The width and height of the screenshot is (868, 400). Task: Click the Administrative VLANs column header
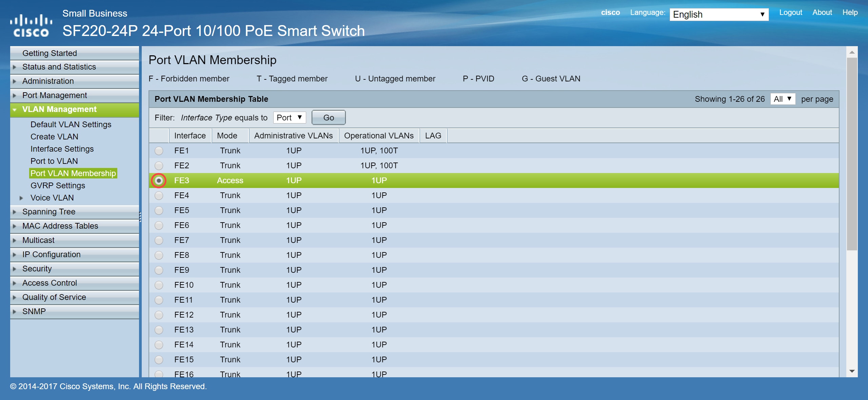click(x=293, y=136)
